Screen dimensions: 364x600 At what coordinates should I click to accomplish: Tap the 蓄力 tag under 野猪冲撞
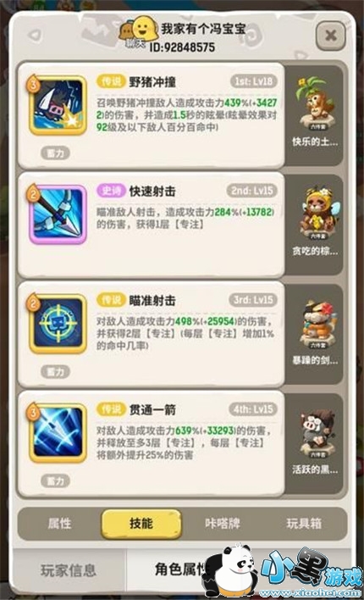55,153
